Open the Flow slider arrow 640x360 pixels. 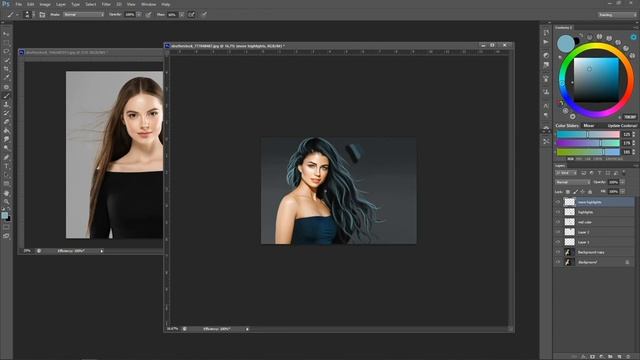click(x=182, y=15)
